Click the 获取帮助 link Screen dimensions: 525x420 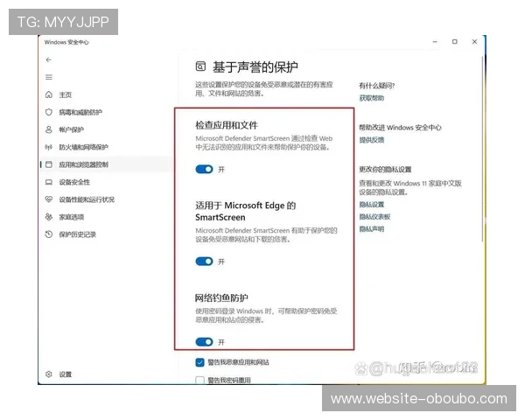tap(372, 98)
